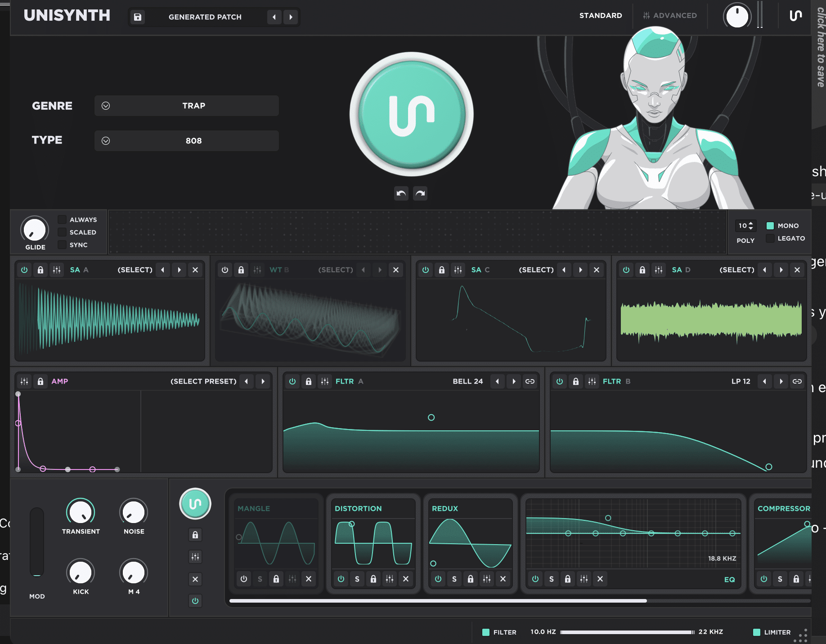Click the save patch floppy disk icon

(138, 17)
